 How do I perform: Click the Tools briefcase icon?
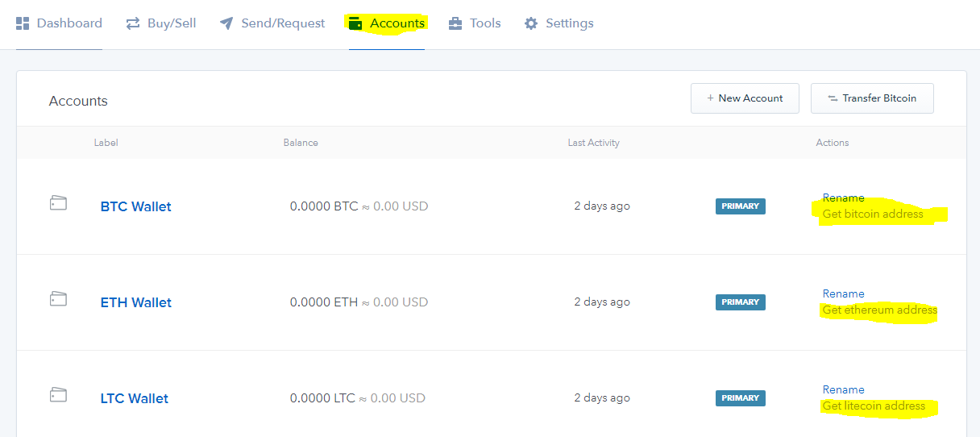(456, 23)
